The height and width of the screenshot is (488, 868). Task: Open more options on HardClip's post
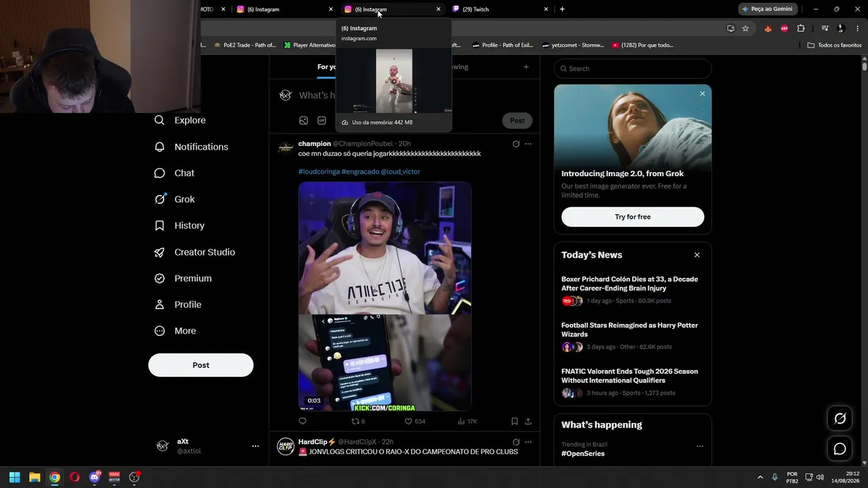[x=528, y=442]
